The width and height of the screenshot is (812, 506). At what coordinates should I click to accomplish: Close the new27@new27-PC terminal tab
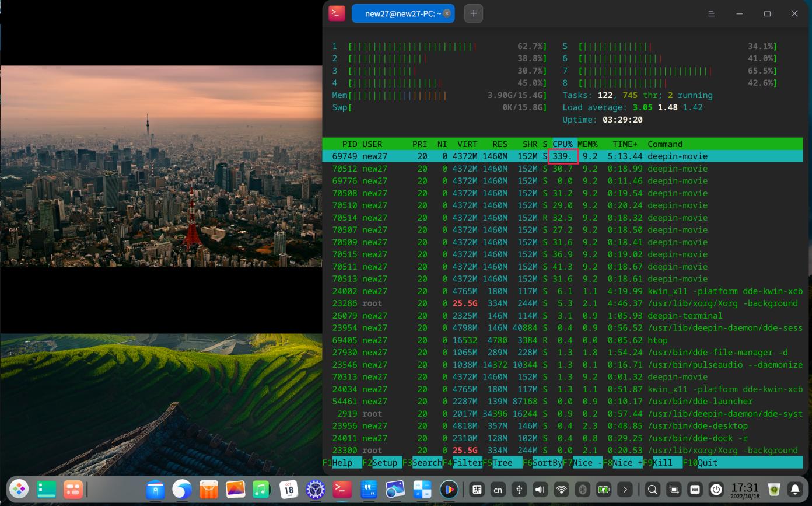(x=447, y=13)
